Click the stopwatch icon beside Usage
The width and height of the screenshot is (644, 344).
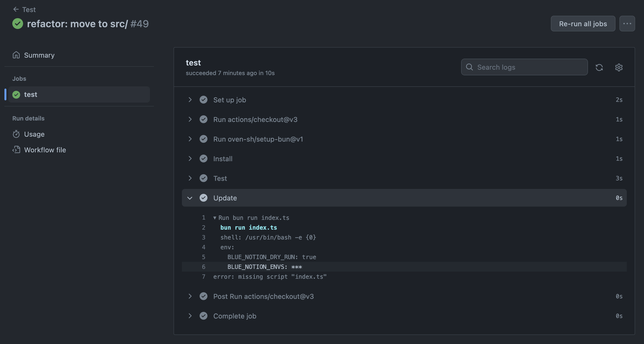point(16,134)
